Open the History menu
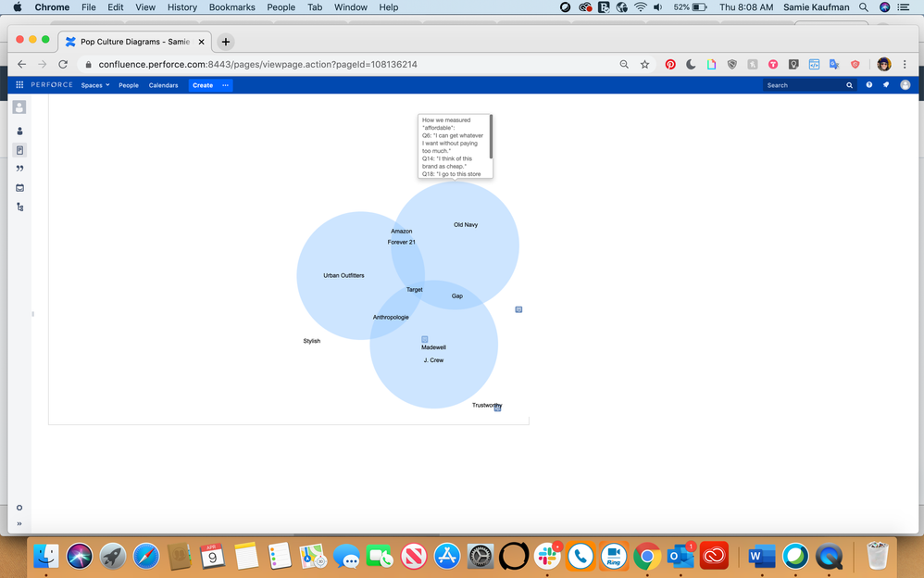924x578 pixels. point(182,7)
